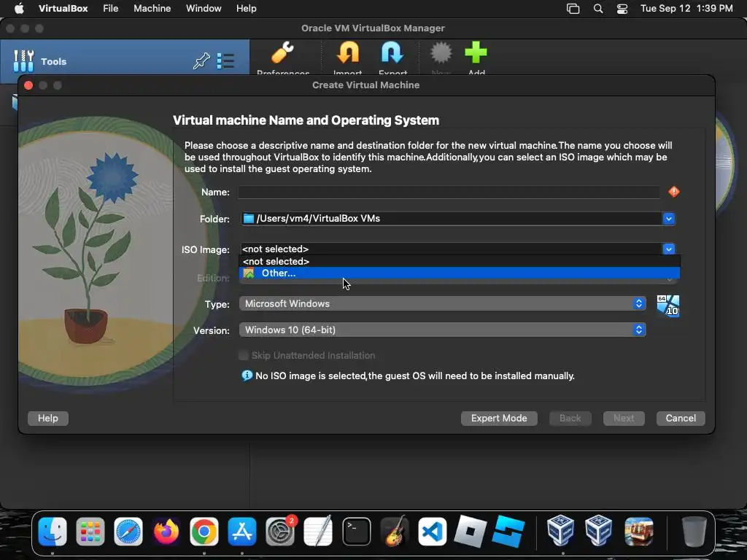Viewport: 747px width, 560px height.
Task: Open System Settings from the dock
Action: coord(280,532)
